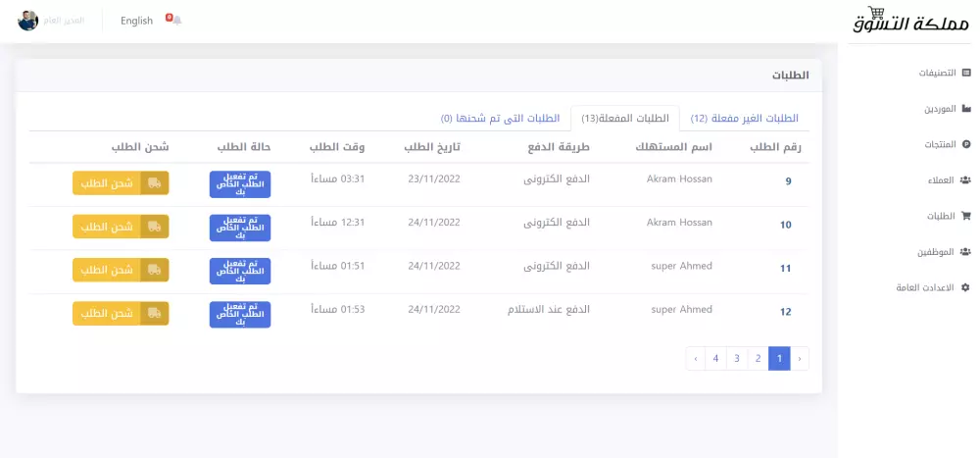Click time 12:31 مساءاً cell
Viewport: 980px width, 458px height.
pyautogui.click(x=337, y=222)
